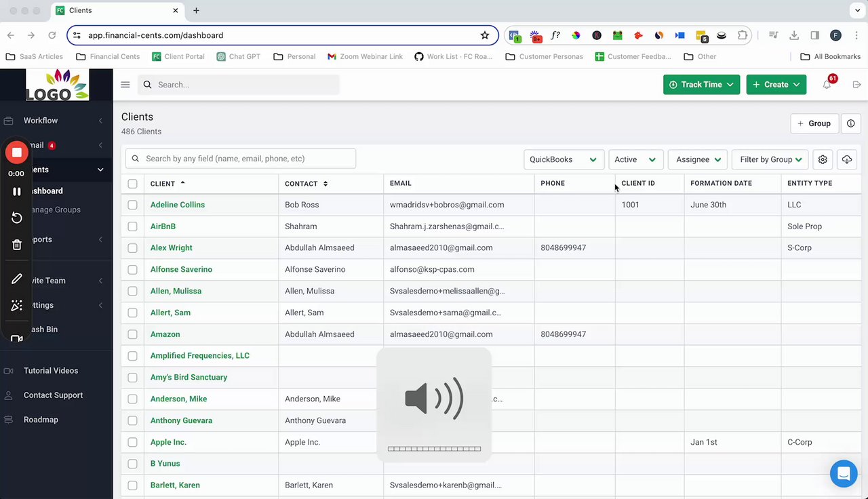Sort table by Contact column arrows
The width and height of the screenshot is (868, 499).
pos(325,184)
